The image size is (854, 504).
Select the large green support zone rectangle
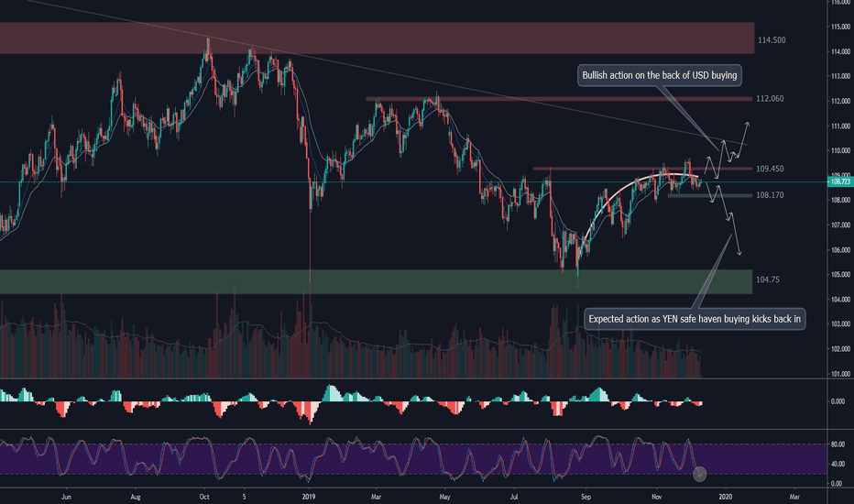click(376, 281)
